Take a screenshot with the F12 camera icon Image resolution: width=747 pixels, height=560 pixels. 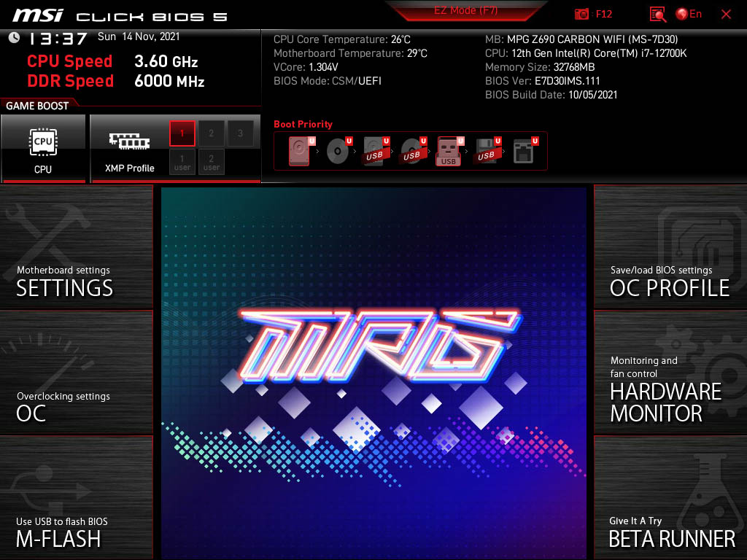(x=581, y=14)
